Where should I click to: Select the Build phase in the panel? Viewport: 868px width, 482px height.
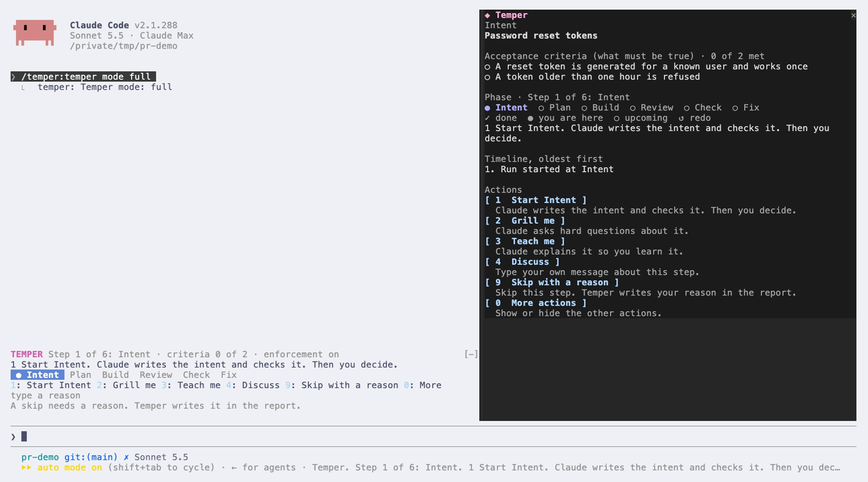[600, 107]
